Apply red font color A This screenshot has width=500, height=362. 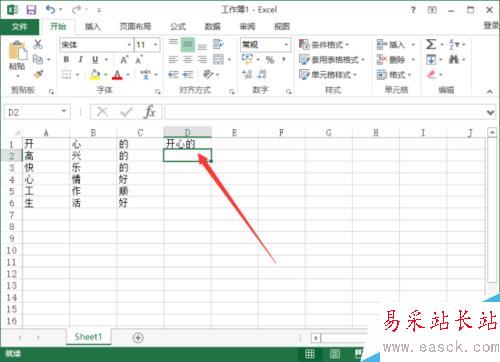117,74
